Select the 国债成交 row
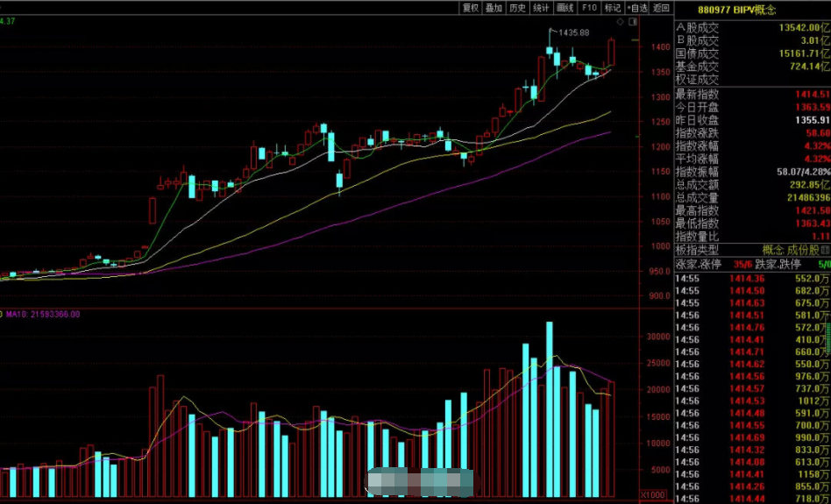The width and height of the screenshot is (831, 504). pyautogui.click(x=753, y=53)
